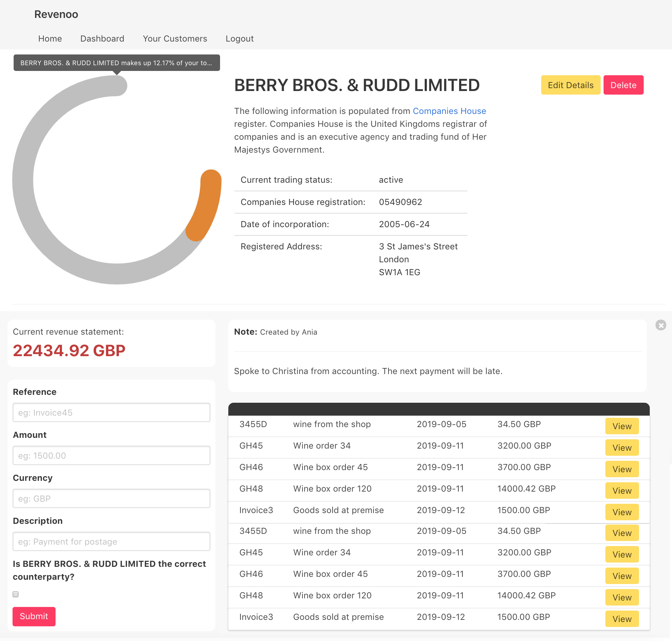Click the first Wine order 34 description
Viewport: 672px width, 641px height.
(322, 446)
